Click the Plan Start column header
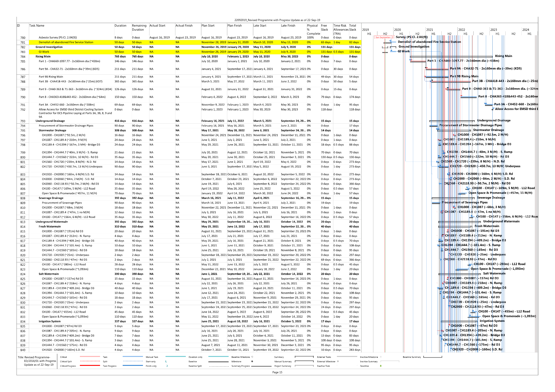Image resolution: width=555 pixels, height=392 pixels. (x=208, y=26)
